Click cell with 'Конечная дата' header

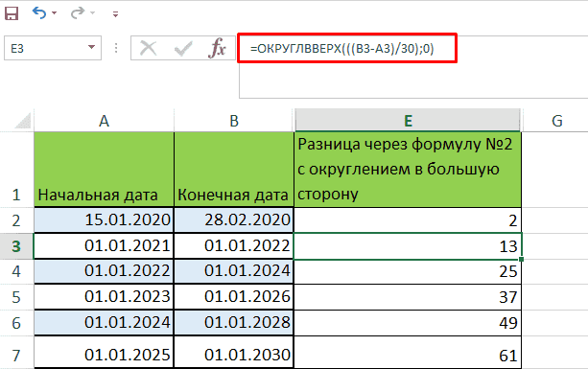click(234, 170)
